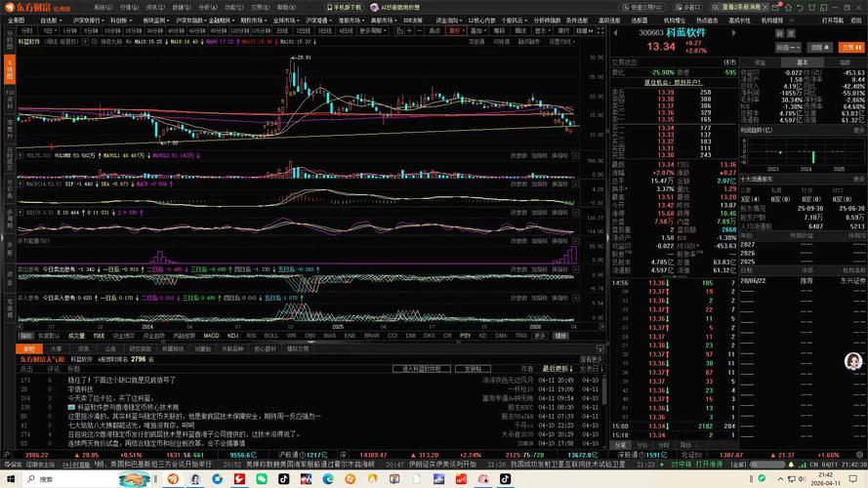The width and height of the screenshot is (868, 488).
Task: Expand the 自选 dropdown beside stock name
Action: (x=787, y=48)
